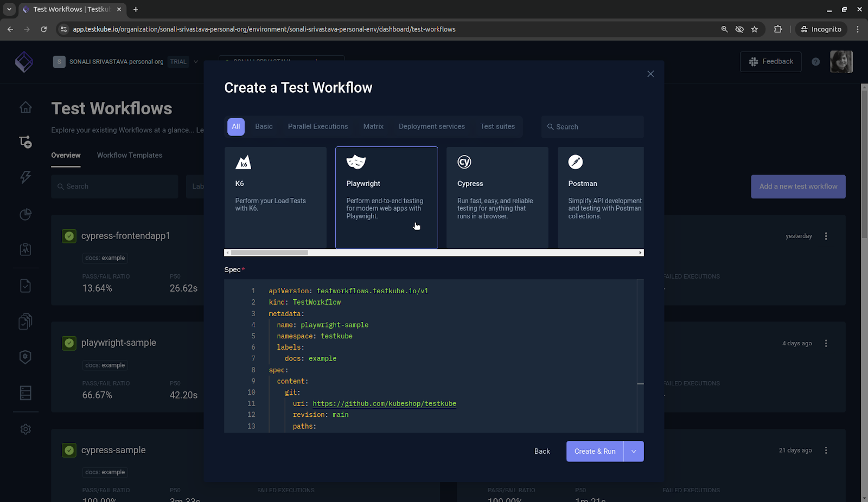
Task: Select the Test suites filter tab
Action: point(497,127)
